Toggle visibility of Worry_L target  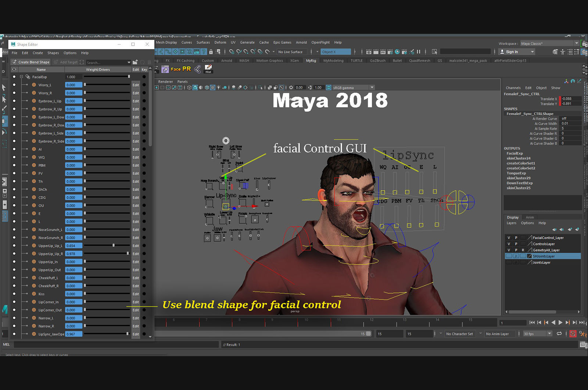(x=14, y=85)
